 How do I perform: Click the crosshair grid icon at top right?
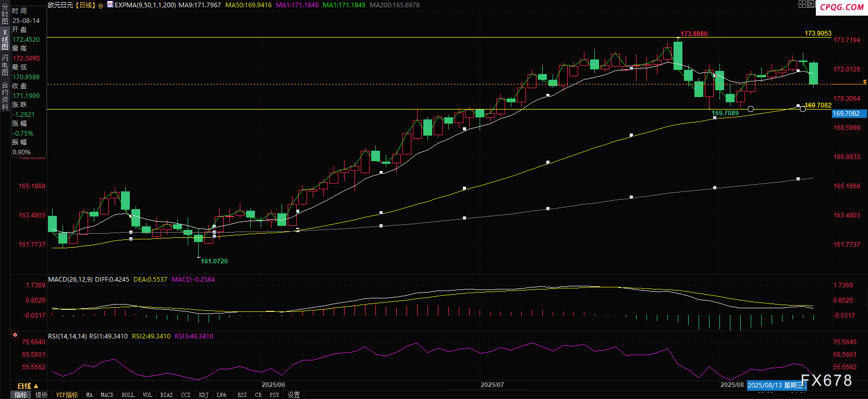click(x=802, y=4)
